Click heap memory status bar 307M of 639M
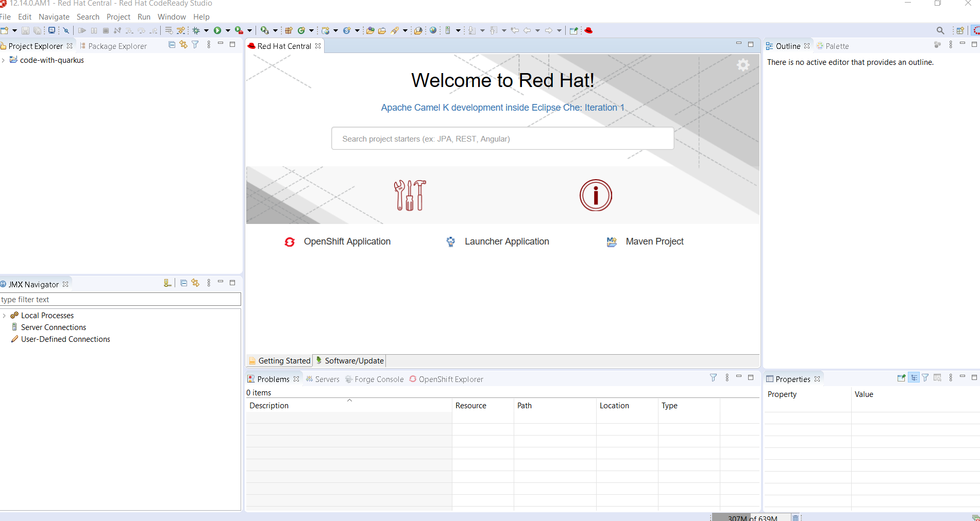980x521 pixels. pos(752,517)
